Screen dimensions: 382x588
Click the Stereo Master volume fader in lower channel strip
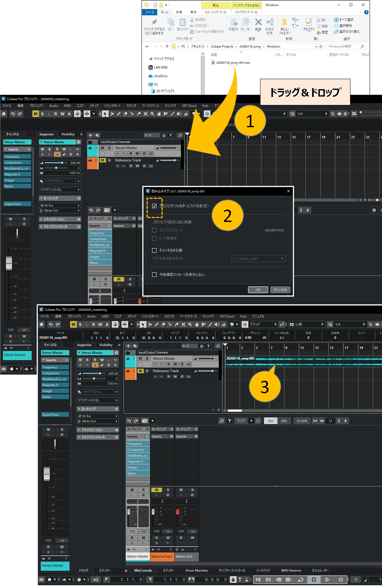pos(47,474)
